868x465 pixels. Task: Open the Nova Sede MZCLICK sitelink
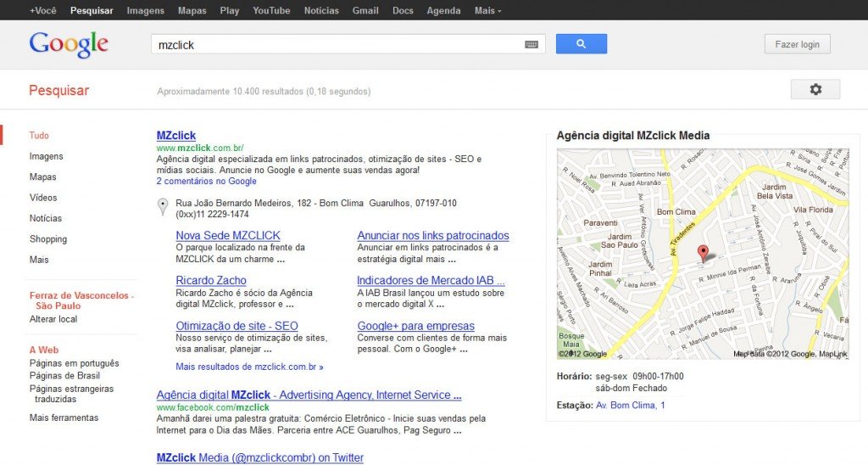point(228,235)
